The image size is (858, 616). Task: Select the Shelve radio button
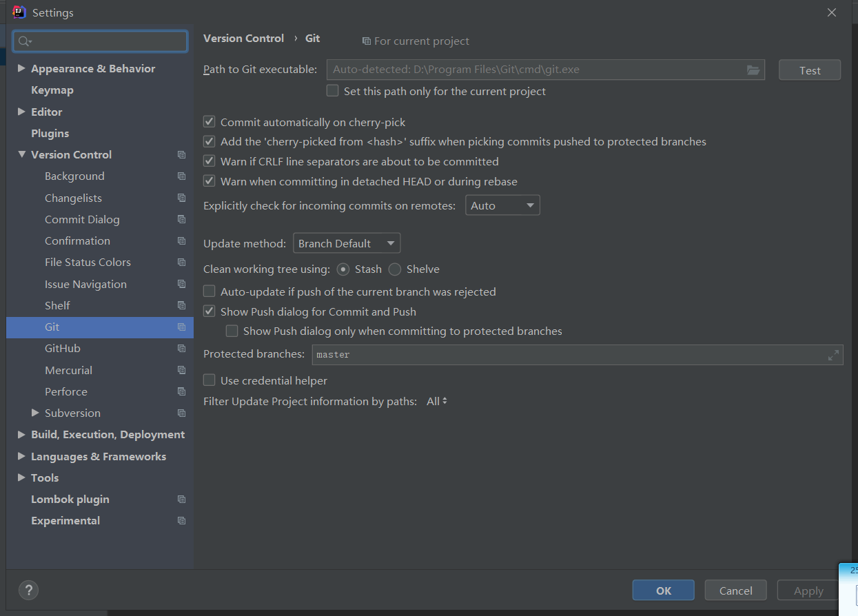(x=395, y=269)
